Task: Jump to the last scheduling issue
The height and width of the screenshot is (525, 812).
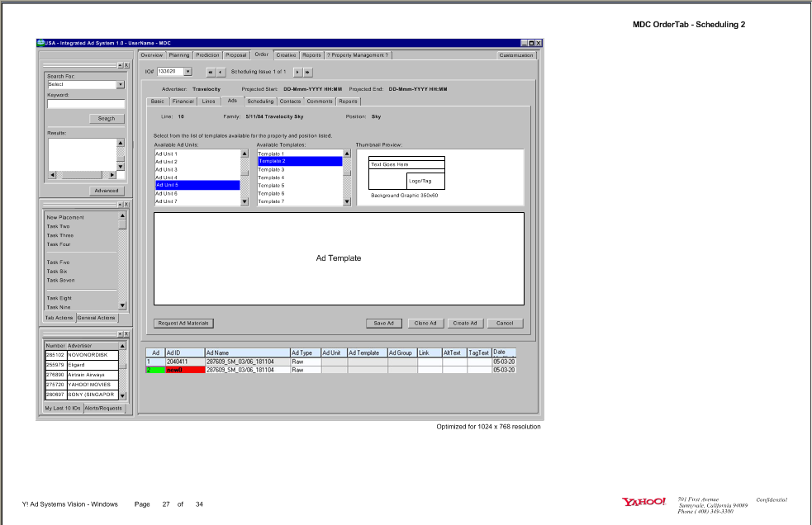Action: (x=307, y=72)
